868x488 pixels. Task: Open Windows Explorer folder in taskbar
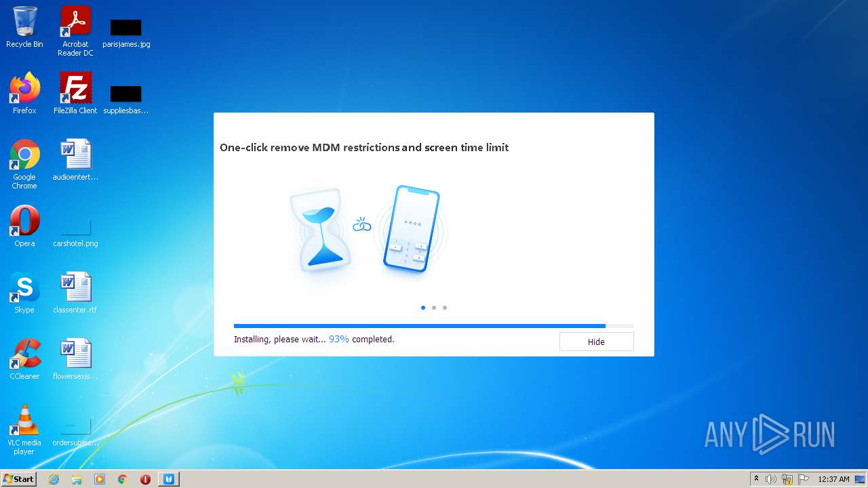[x=77, y=479]
